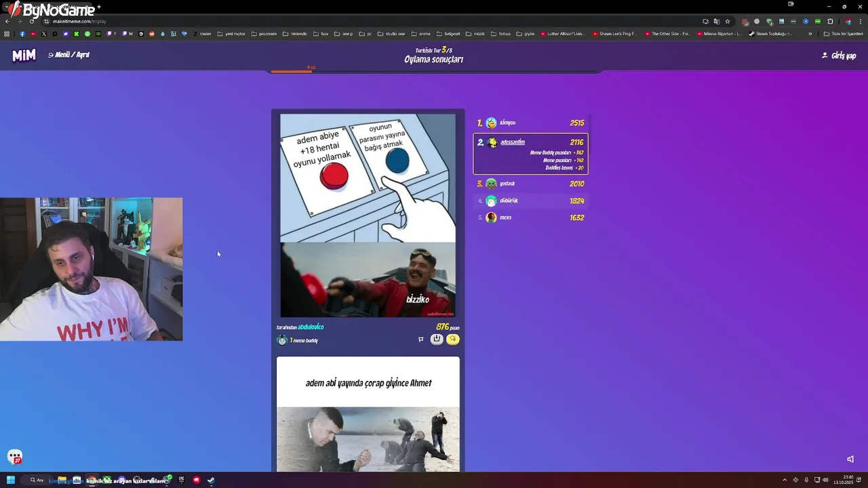Screen dimensions: 868x488
Task: Open X (Twitter) bookmark icon
Action: point(44,33)
